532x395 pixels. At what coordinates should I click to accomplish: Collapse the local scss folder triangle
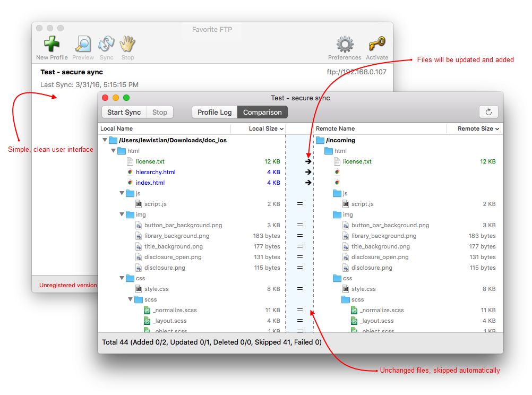tap(130, 299)
